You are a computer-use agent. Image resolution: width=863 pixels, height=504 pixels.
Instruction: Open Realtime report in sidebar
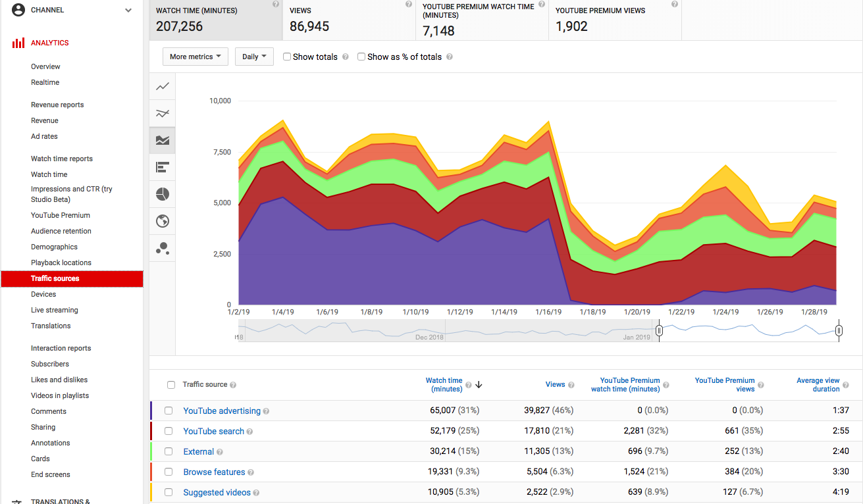pos(45,82)
